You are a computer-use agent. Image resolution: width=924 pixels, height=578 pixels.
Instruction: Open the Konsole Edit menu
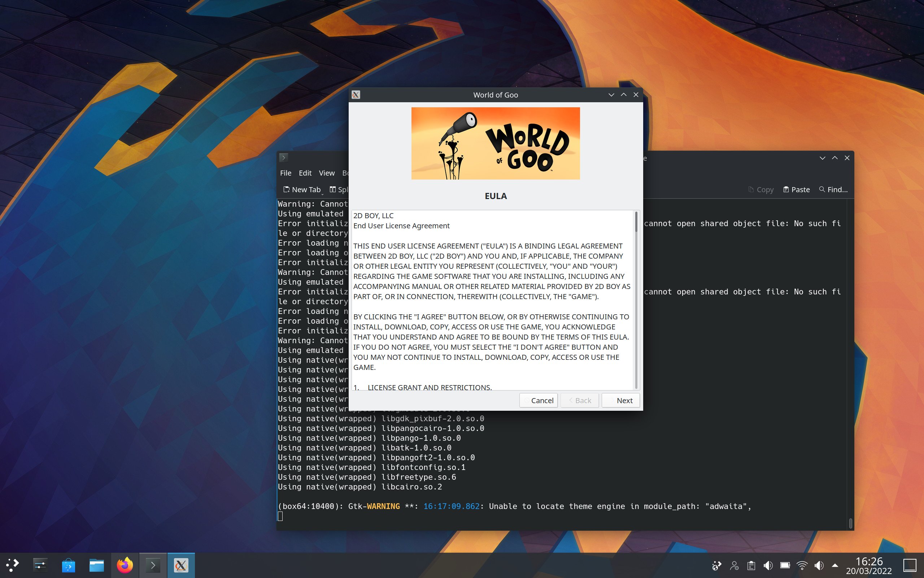click(305, 173)
